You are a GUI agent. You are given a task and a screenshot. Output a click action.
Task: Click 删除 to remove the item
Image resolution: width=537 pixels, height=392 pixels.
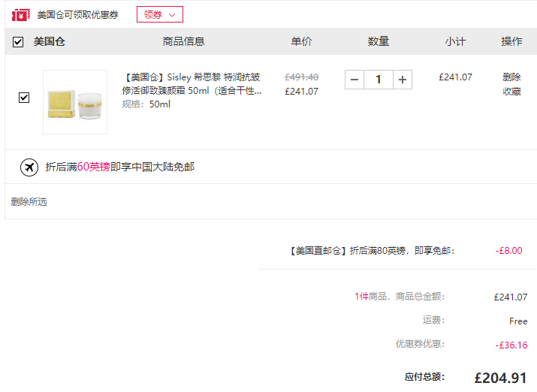(511, 77)
